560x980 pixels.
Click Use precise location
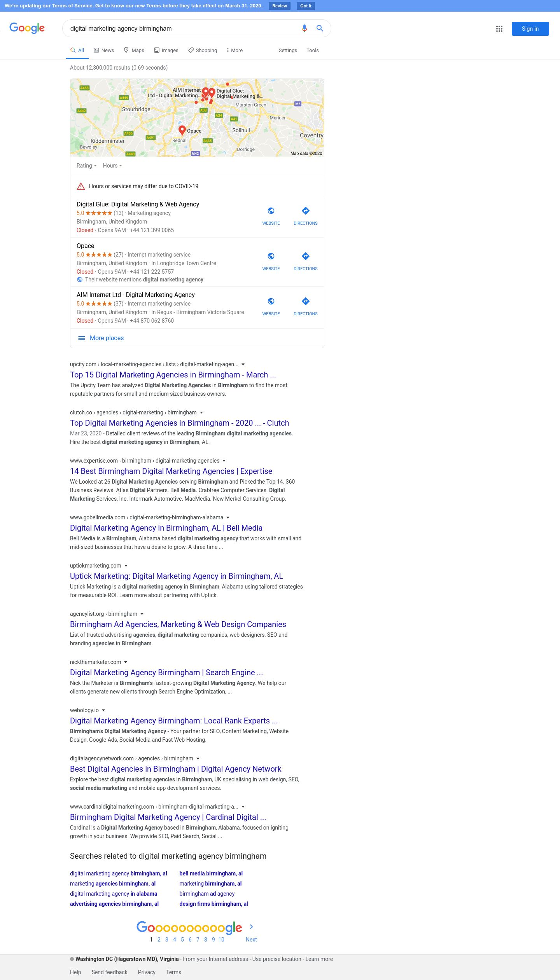[276, 959]
